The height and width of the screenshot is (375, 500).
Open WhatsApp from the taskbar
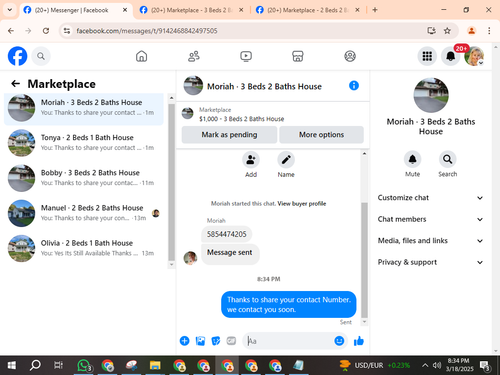click(x=84, y=365)
